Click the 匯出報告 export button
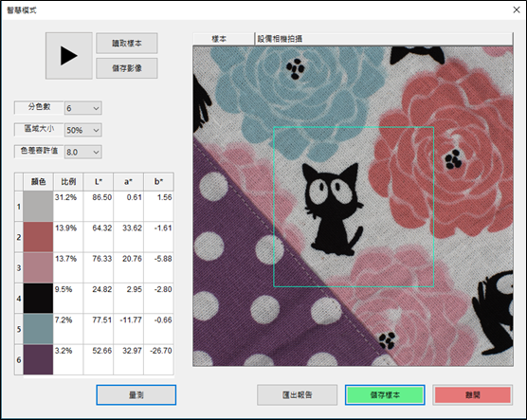527x420 pixels. (x=297, y=394)
